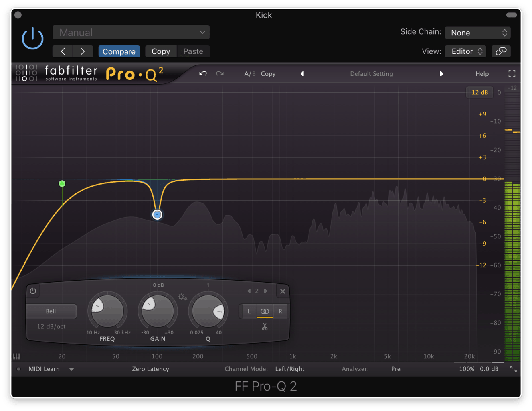Click the window pill button top right
Screen dimensions: 532x411
(512, 15)
